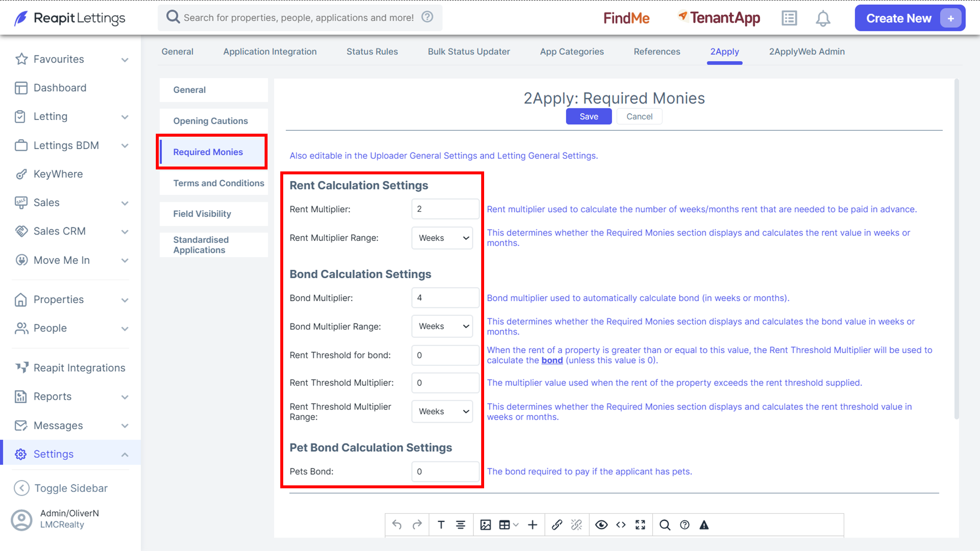Click the Rent Multiplier input field

pyautogui.click(x=445, y=209)
